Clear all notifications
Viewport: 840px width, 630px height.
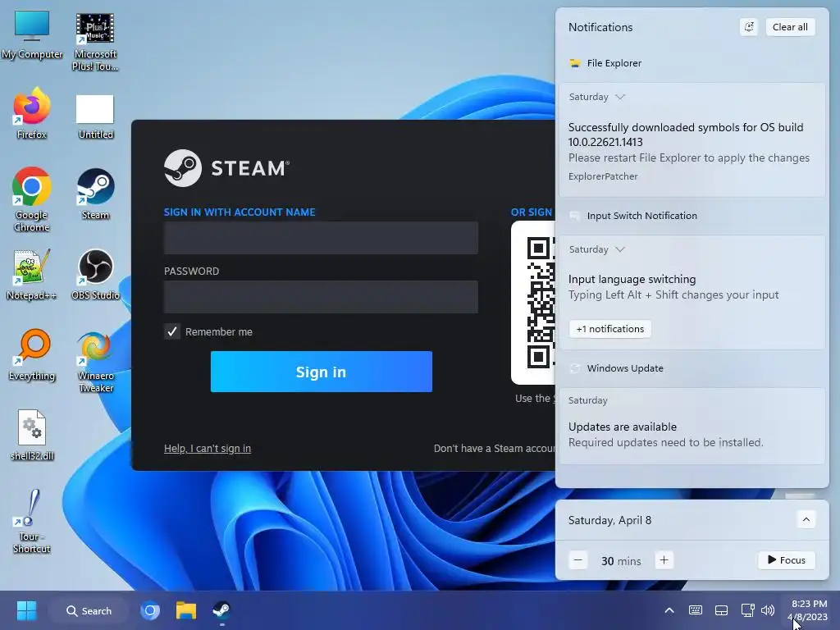pos(790,27)
